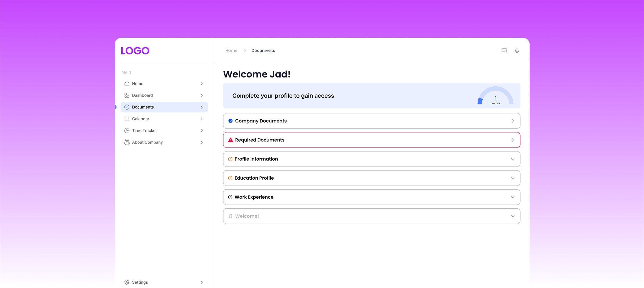
Task: Click the Company Documents title text
Action: pos(261,121)
